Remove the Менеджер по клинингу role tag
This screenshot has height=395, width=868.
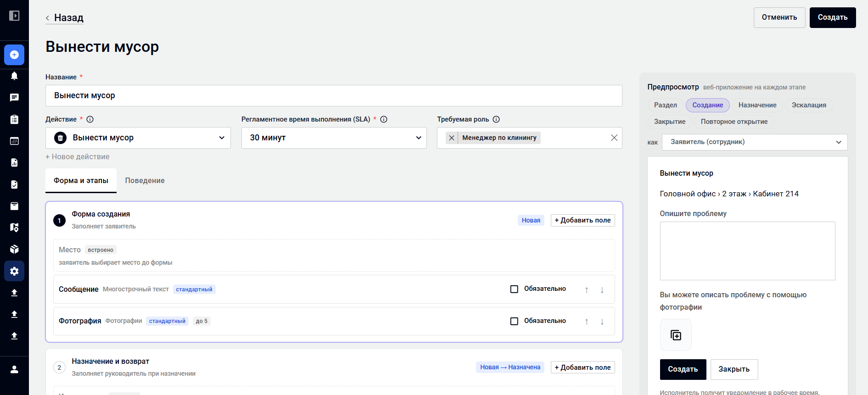[452, 138]
